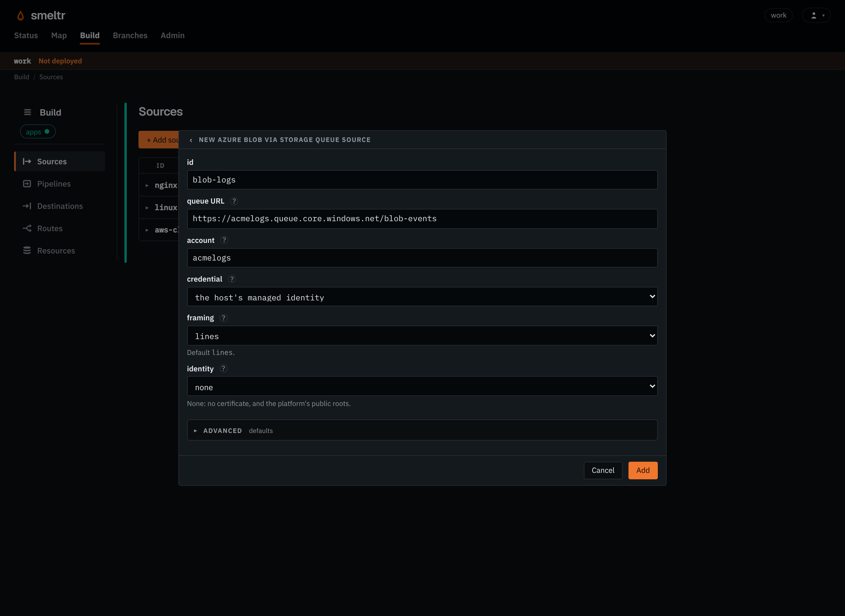The image size is (845, 616).
Task: Click the Add button in the dialog
Action: tap(643, 470)
